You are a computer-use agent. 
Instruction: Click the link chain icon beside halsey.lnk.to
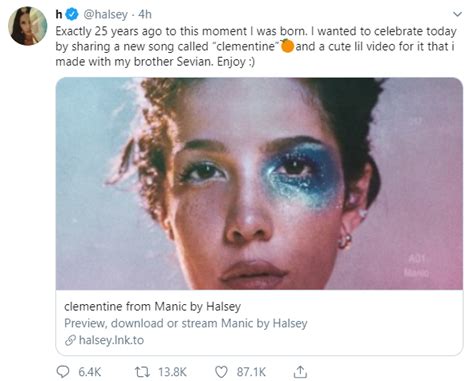pyautogui.click(x=70, y=340)
